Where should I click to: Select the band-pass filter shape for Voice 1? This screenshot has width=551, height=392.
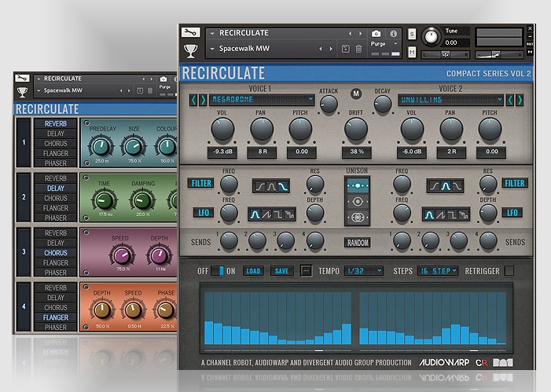click(x=271, y=186)
